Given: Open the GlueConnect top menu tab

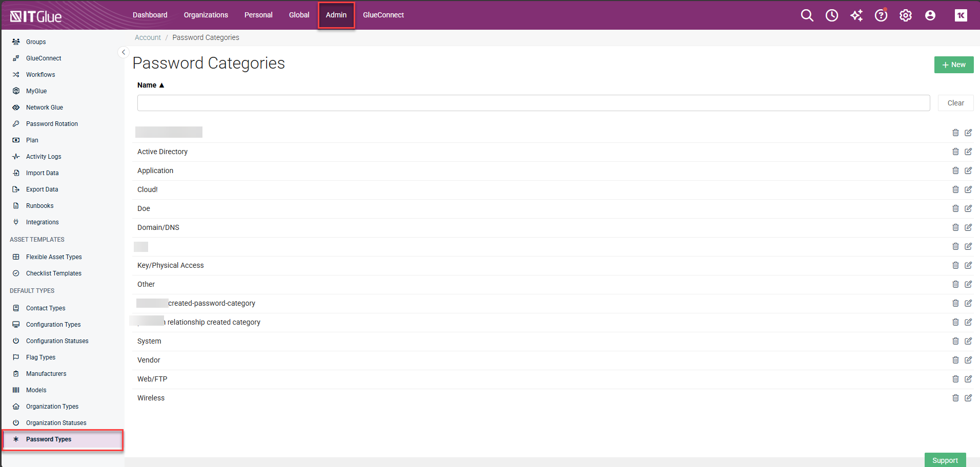Looking at the screenshot, I should click(383, 15).
